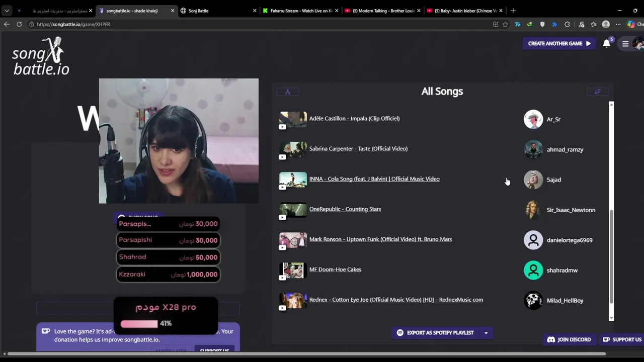Open the bracket tree view button
Viewport: 644px width, 362px height.
coord(287,92)
